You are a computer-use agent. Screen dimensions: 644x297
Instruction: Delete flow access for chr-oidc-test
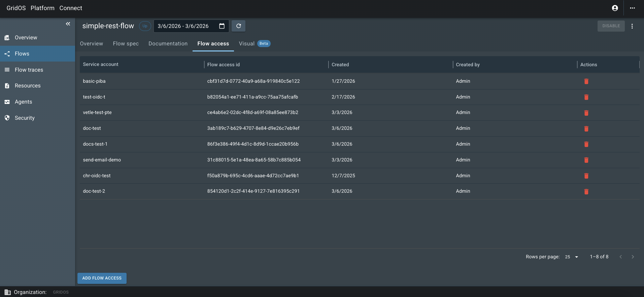tap(586, 176)
